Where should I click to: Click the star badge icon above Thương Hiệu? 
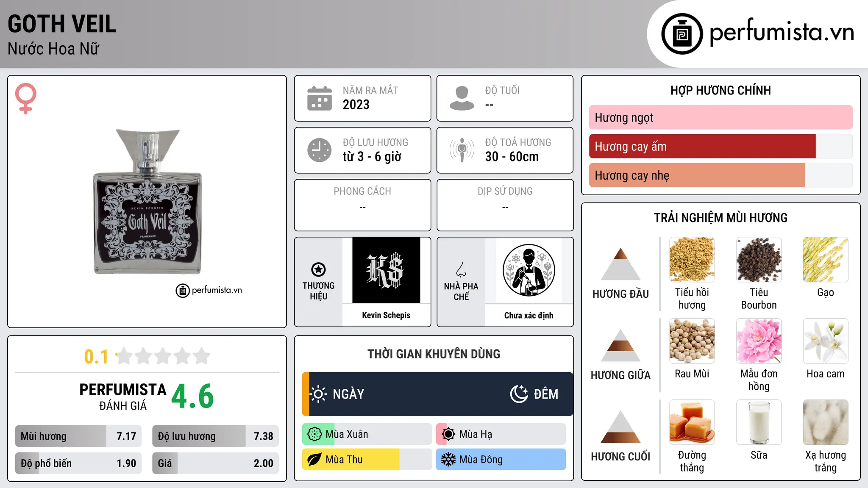click(x=318, y=269)
